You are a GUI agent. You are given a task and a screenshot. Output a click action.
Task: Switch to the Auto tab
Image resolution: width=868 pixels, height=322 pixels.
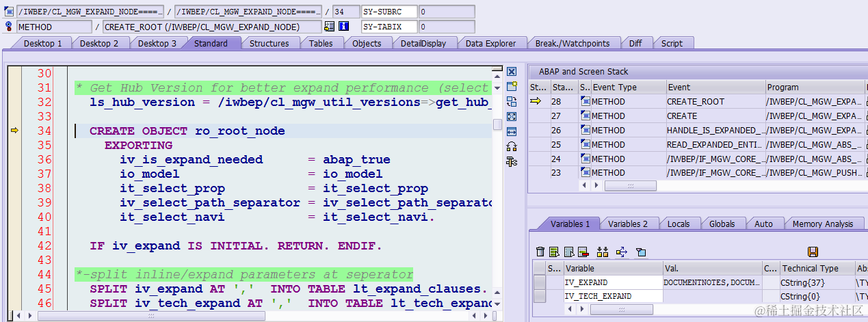(763, 224)
